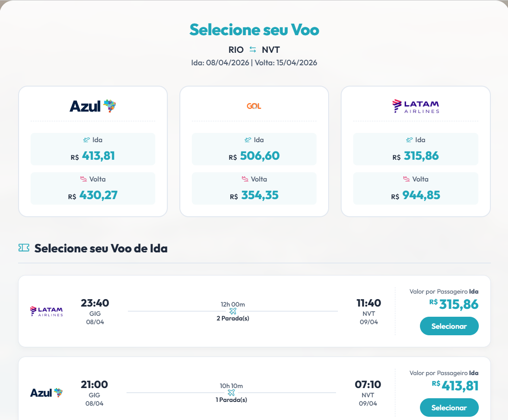Select the Azul flight departing 21:00

[449, 407]
